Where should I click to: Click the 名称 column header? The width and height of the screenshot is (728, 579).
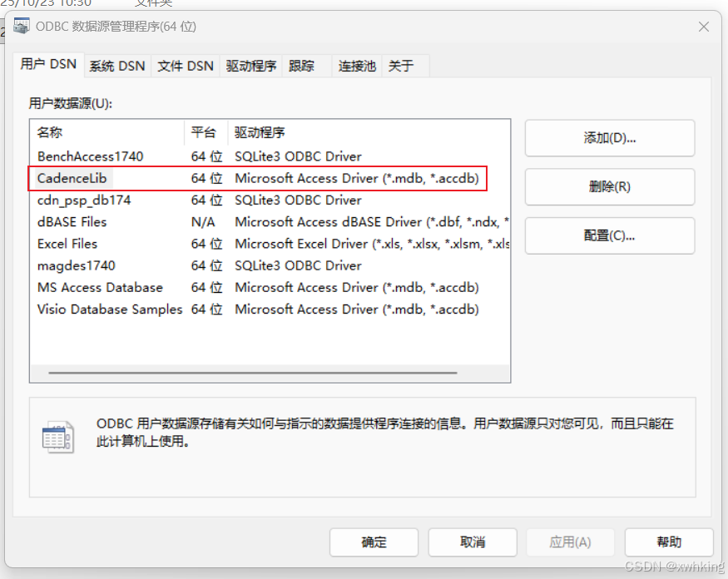pyautogui.click(x=107, y=132)
